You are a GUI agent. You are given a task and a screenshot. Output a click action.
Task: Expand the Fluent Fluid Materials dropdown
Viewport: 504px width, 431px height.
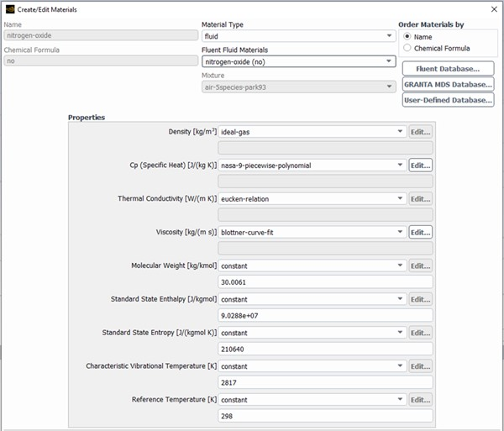tap(297, 61)
